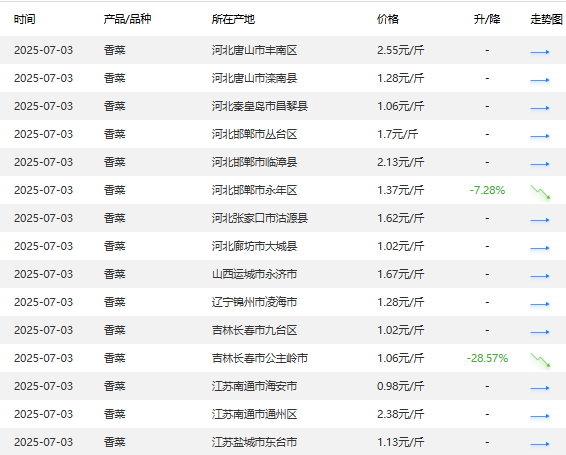This screenshot has height=455, width=566.
Task: Select 香菜 in the 河北张家口市沽源县 row
Action: (114, 218)
